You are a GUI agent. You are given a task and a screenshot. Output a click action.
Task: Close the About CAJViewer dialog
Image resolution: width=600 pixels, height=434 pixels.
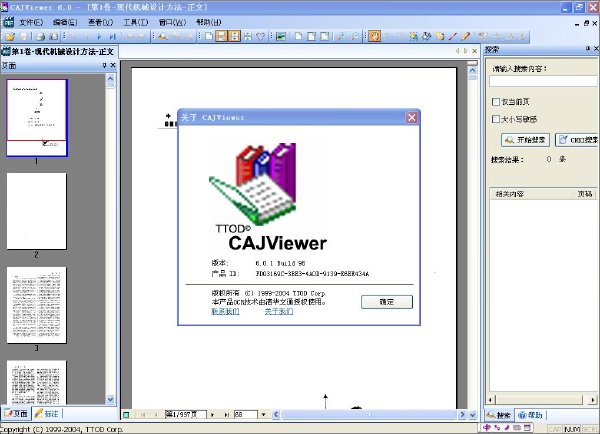pos(412,117)
